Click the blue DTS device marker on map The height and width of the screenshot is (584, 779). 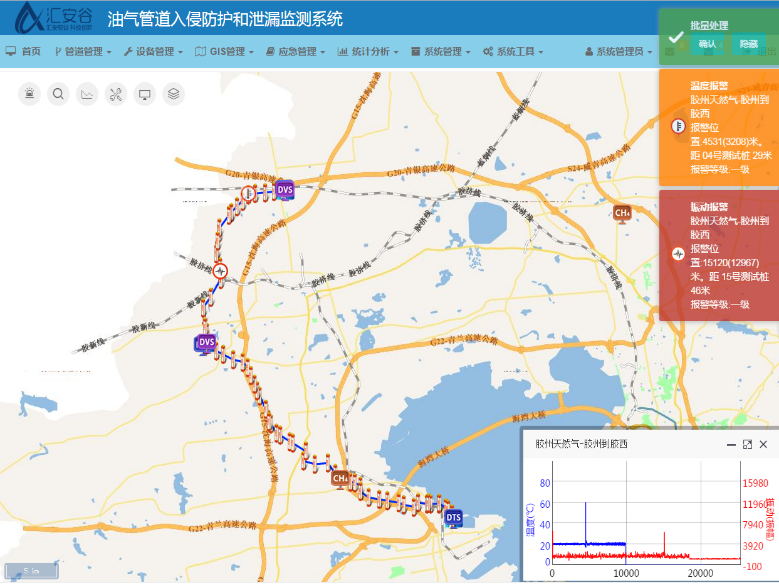click(x=454, y=517)
